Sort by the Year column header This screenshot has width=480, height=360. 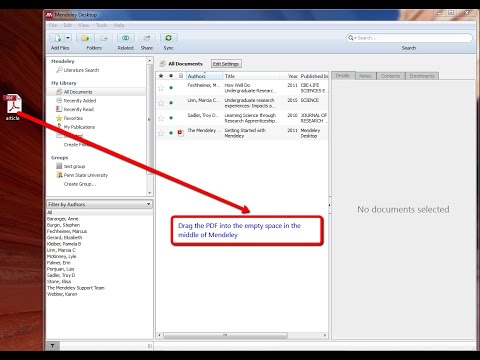click(293, 76)
